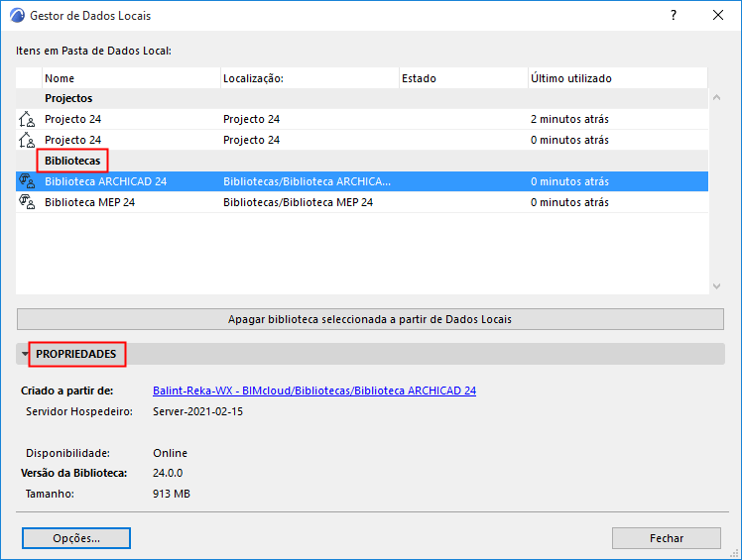Screen dimensions: 742x560
Task: Click teamwork project icon of '2 minutos atrás' row
Action: (x=27, y=119)
